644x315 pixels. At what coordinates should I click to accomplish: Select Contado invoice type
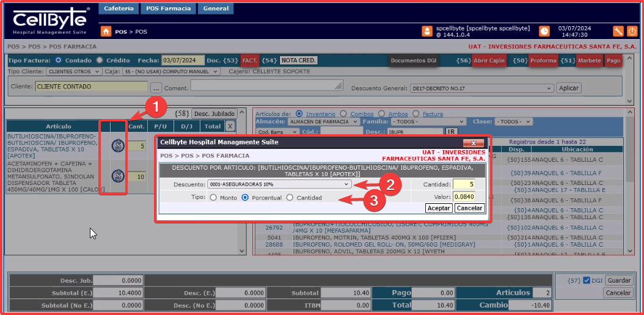click(58, 60)
